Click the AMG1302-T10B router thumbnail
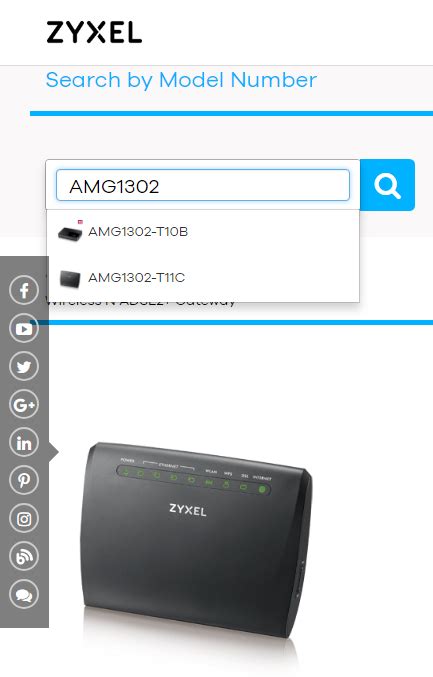The height and width of the screenshot is (677, 433). point(70,233)
